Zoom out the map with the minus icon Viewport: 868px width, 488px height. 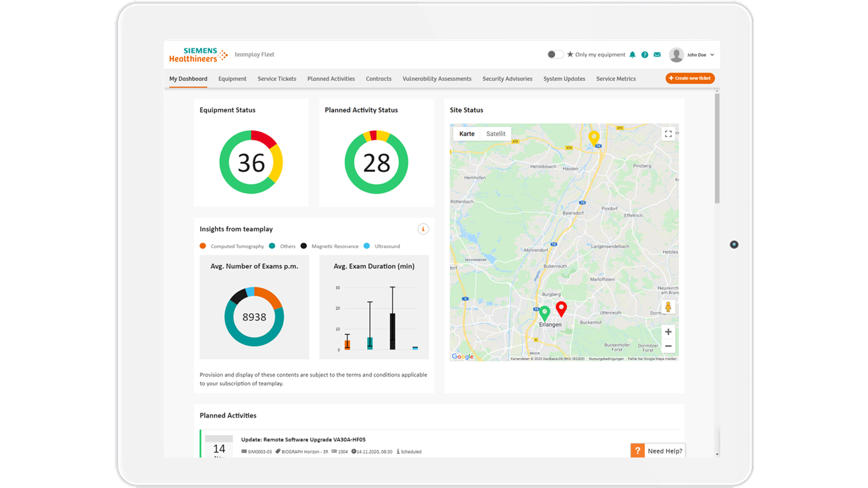pos(668,346)
